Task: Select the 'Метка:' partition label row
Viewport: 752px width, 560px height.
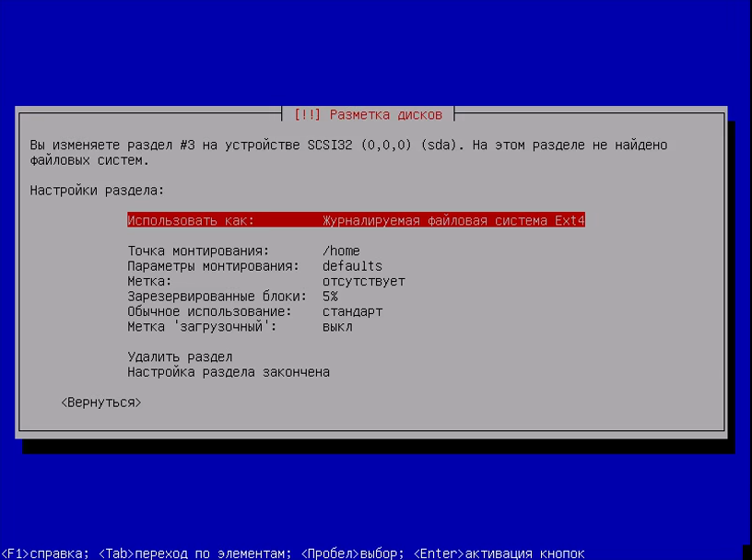Action: click(266, 282)
